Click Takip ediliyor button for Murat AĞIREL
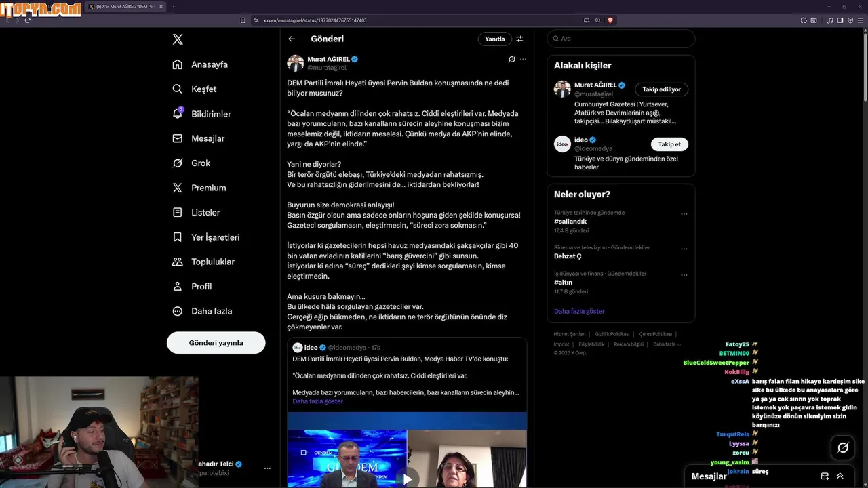Viewport: 868px width, 488px height. click(x=662, y=89)
